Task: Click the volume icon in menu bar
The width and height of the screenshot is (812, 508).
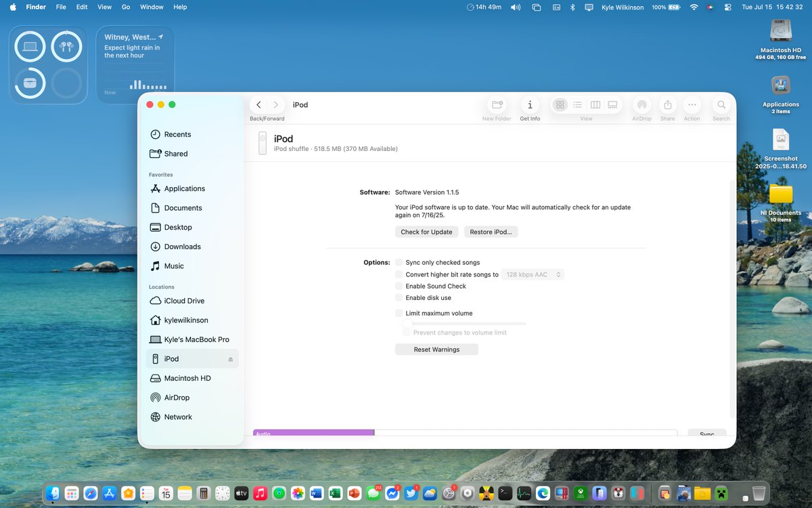Action: click(516, 7)
